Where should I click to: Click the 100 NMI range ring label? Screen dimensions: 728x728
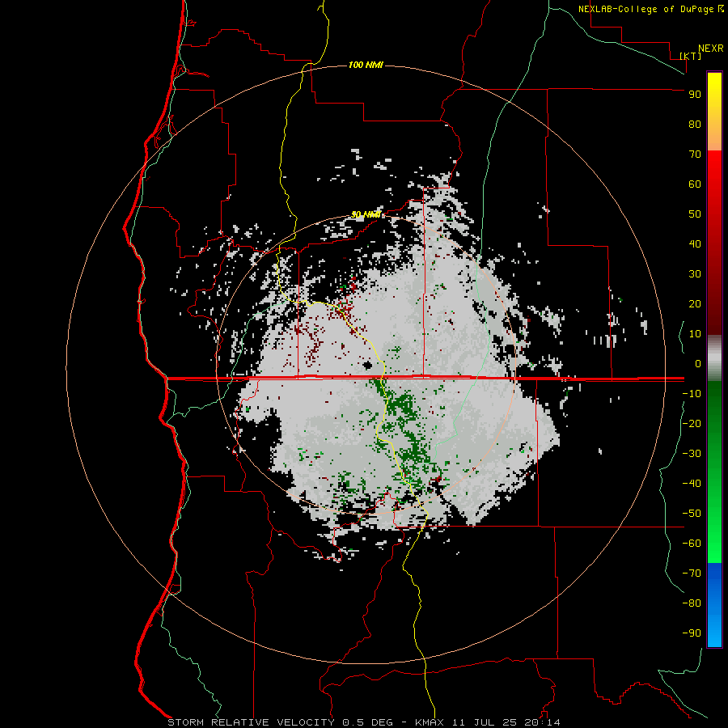pos(366,65)
